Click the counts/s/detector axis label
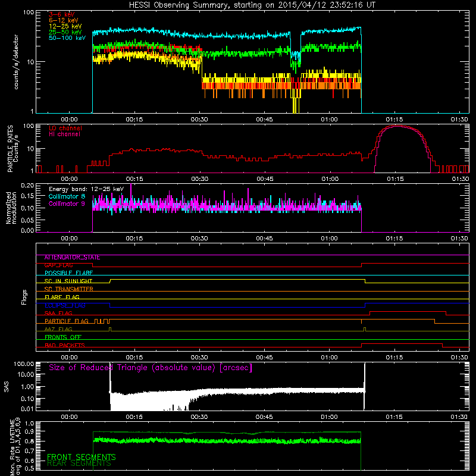 click(16, 62)
